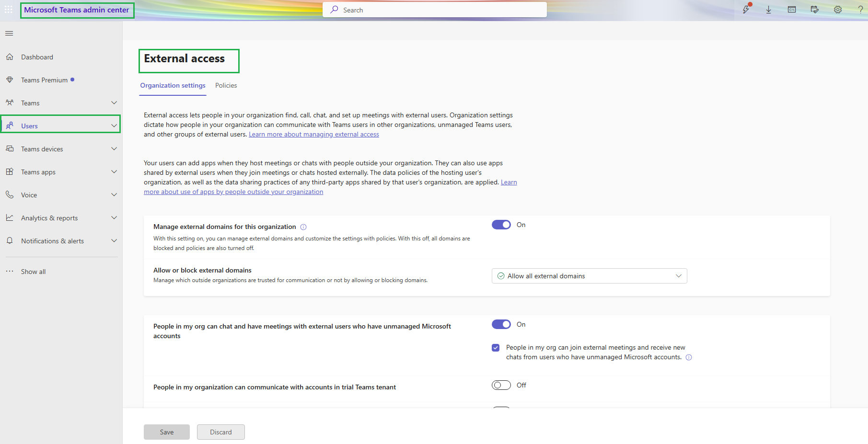This screenshot has height=444, width=868.
Task: Click the download arrow icon in header
Action: [x=769, y=10]
